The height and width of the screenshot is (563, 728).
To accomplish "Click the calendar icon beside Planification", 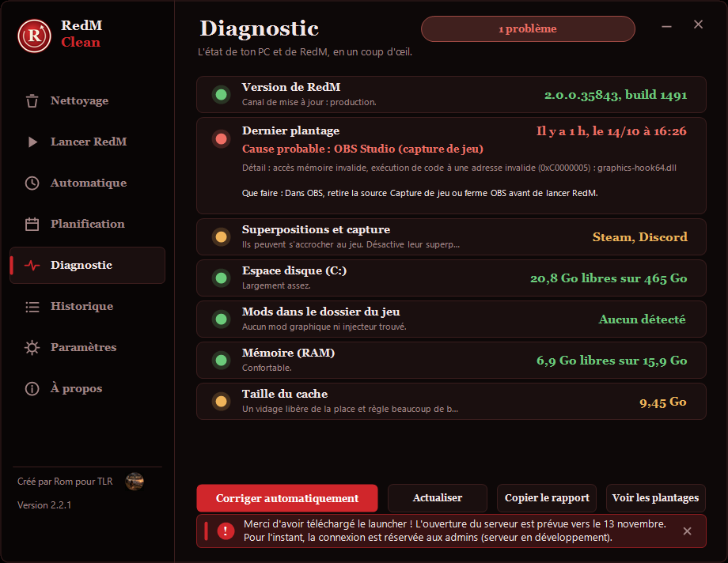I will pos(32,225).
